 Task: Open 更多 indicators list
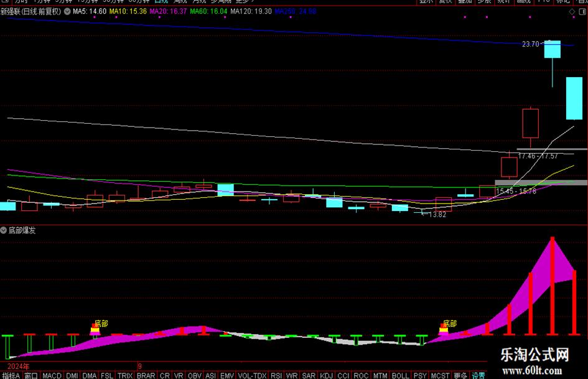pos(460,375)
